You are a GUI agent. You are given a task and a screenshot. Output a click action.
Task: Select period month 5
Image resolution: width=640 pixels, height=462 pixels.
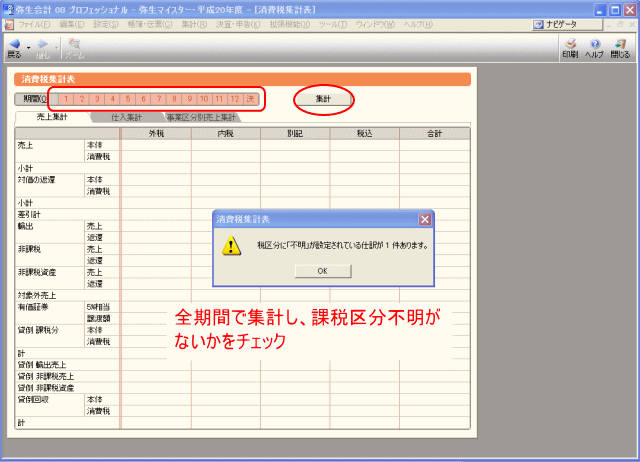click(x=128, y=99)
